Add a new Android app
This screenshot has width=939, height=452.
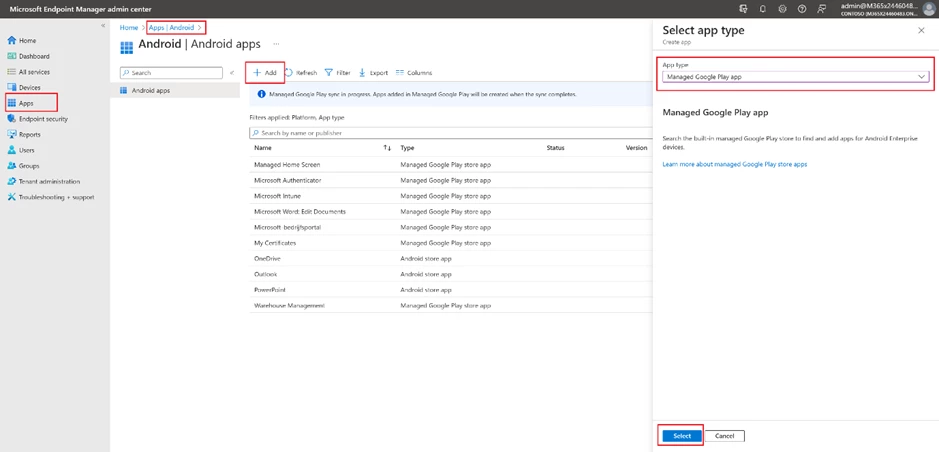pyautogui.click(x=264, y=72)
